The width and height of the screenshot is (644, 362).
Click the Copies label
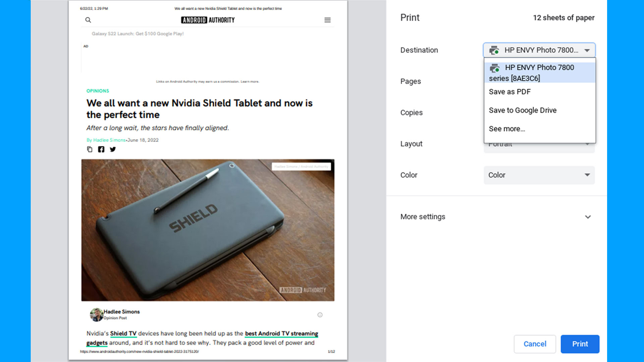pos(411,113)
